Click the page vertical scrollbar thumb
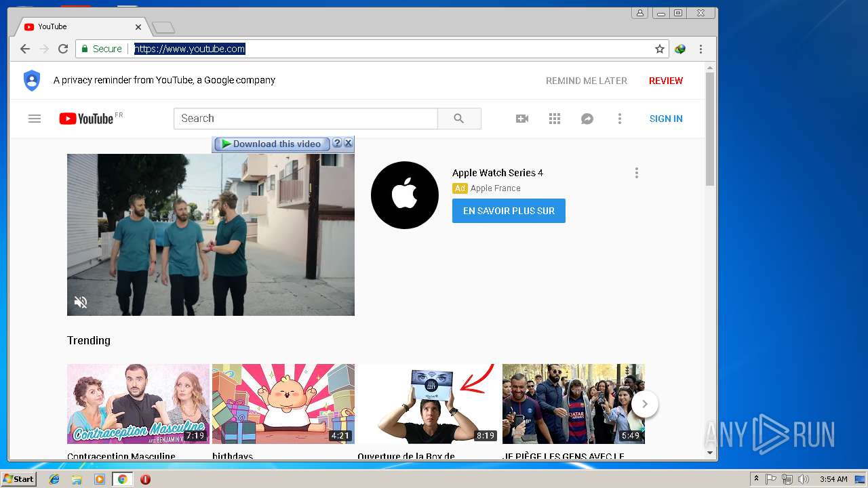This screenshot has width=868, height=488. click(710, 129)
